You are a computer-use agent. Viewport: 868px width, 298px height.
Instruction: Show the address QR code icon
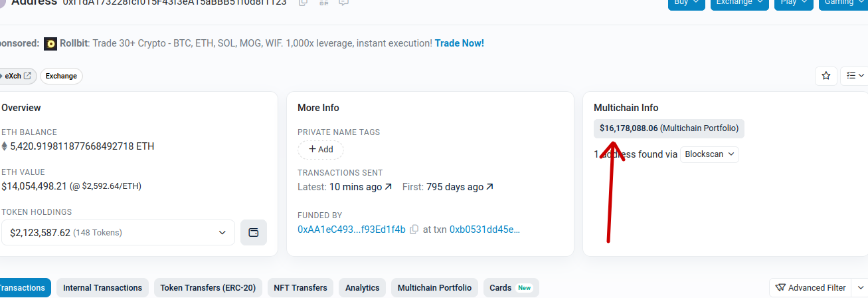click(x=323, y=3)
